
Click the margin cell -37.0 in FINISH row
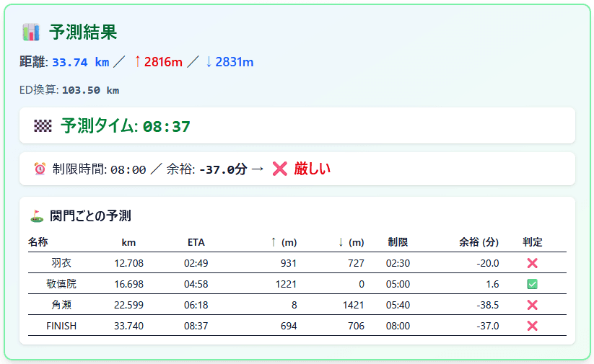click(x=488, y=326)
